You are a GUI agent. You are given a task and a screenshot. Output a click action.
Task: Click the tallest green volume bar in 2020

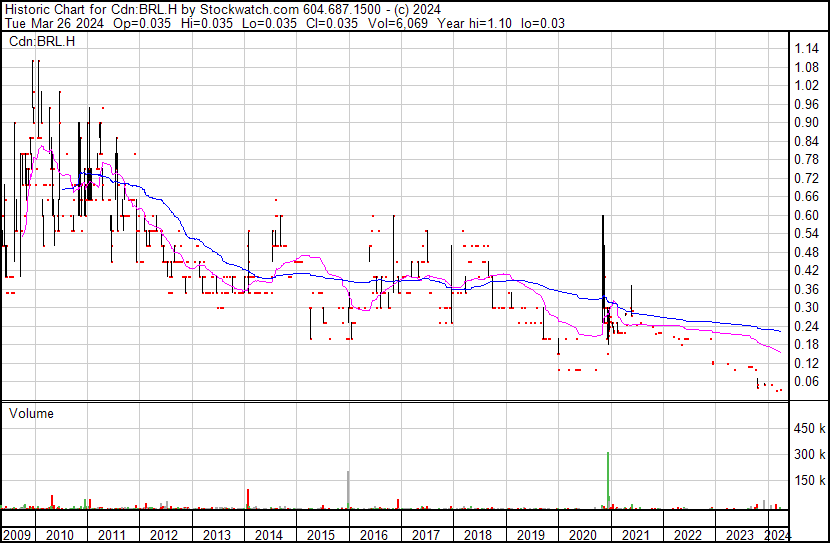pos(608,482)
